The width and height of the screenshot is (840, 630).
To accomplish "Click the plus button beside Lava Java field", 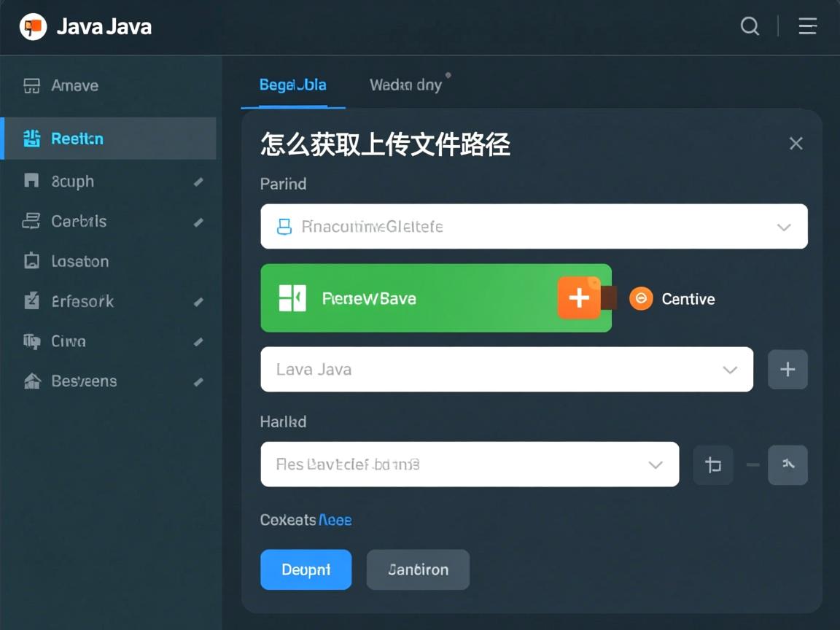I will tap(787, 370).
